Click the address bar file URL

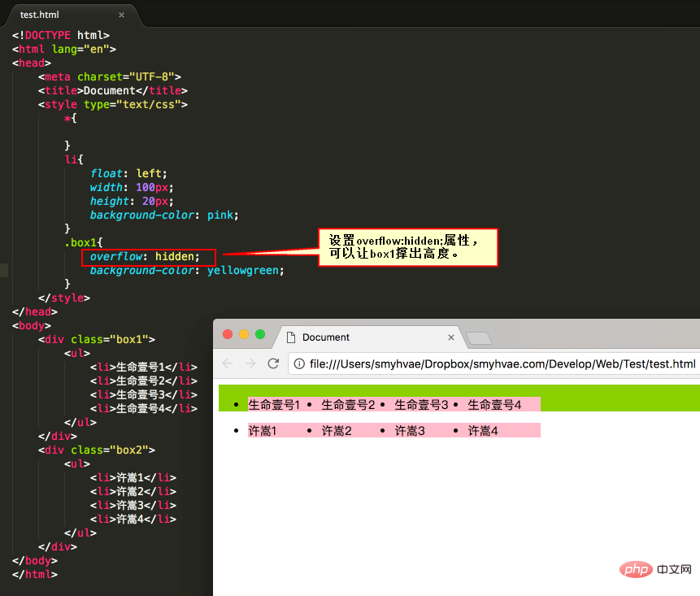tap(502, 363)
